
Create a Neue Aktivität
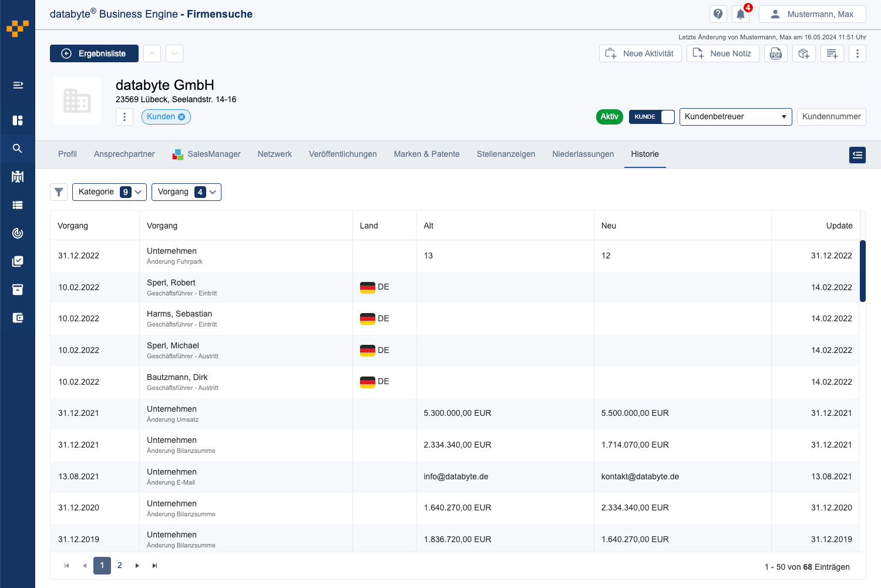click(x=640, y=53)
